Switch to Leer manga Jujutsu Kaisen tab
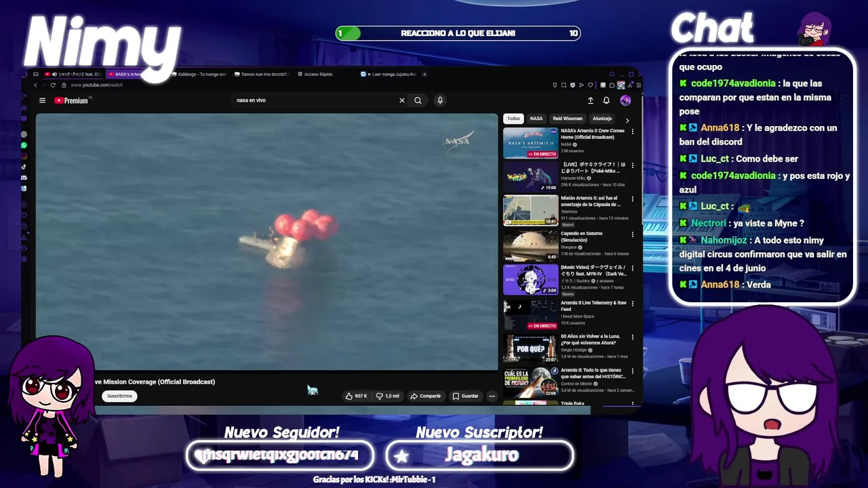 [x=388, y=74]
